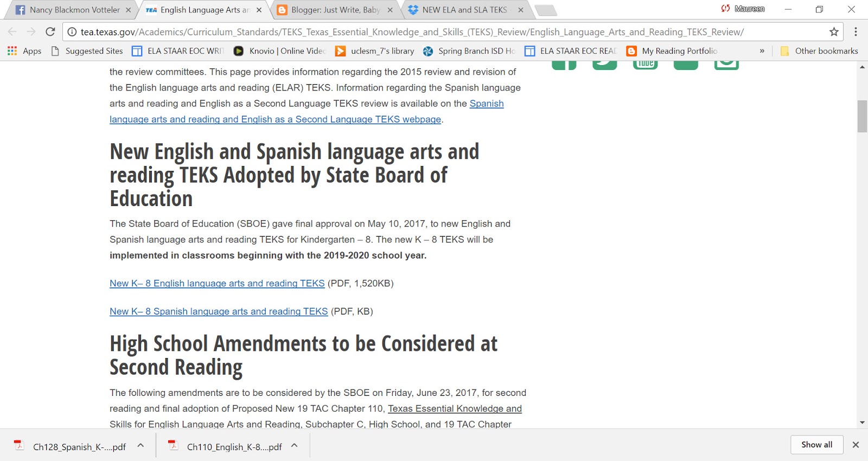Open Spring Branch ISD bookmark
The image size is (868, 461).
tap(469, 51)
